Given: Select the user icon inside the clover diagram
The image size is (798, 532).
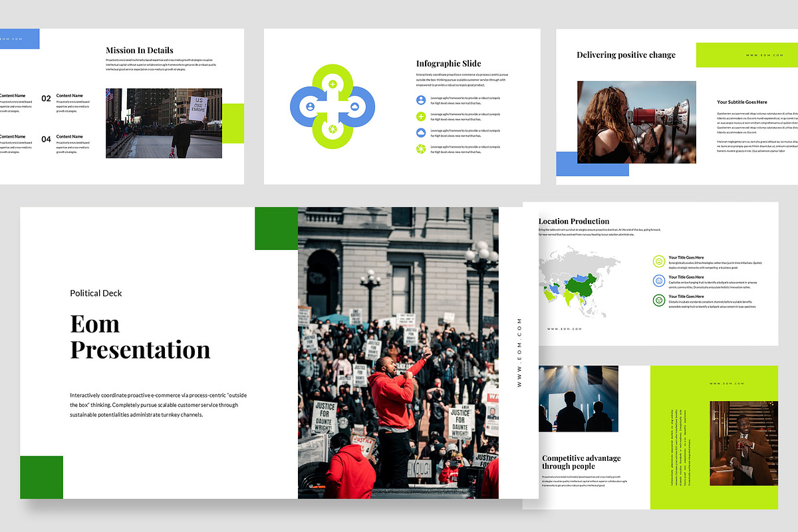Looking at the screenshot, I should (x=310, y=107).
